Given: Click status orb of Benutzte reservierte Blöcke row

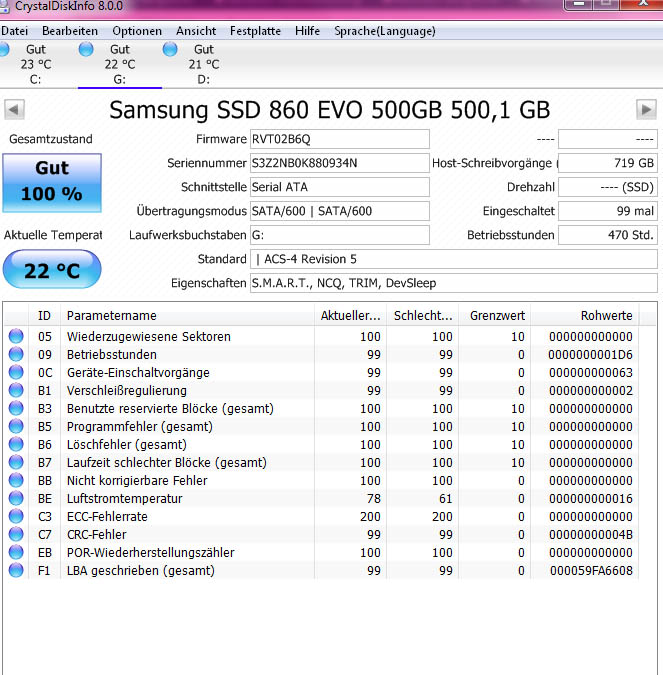Looking at the screenshot, I should click(x=16, y=408).
